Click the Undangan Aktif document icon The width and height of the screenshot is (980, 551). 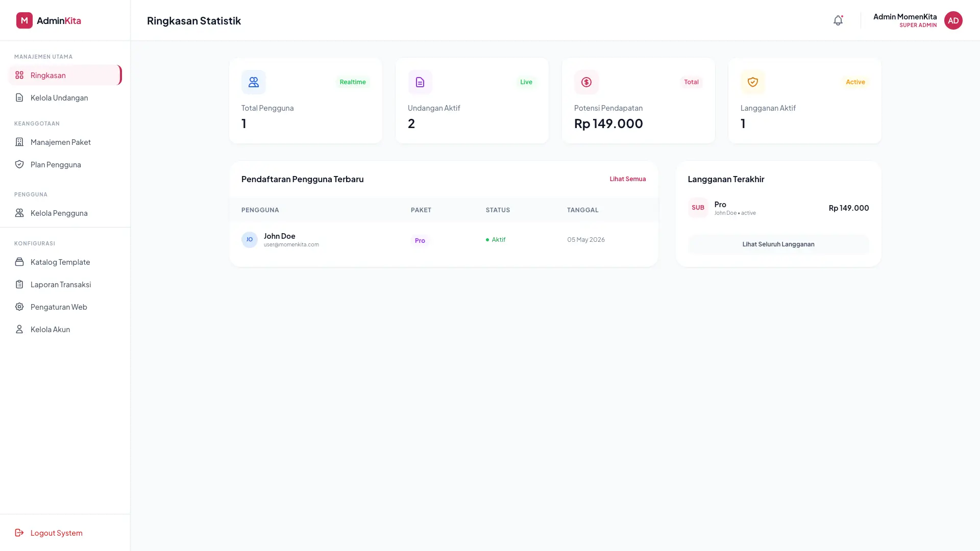point(420,82)
